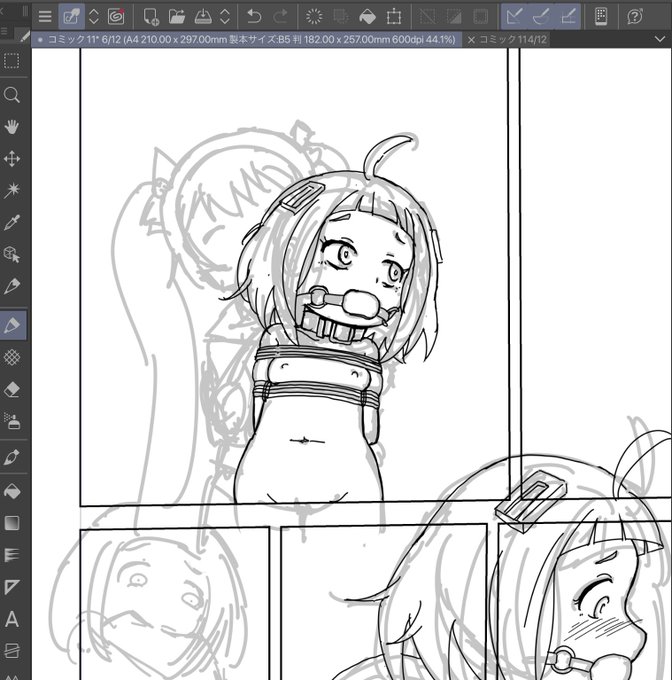This screenshot has width=672, height=680.
Task: Select the Eyedropper tool
Action: [x=12, y=222]
